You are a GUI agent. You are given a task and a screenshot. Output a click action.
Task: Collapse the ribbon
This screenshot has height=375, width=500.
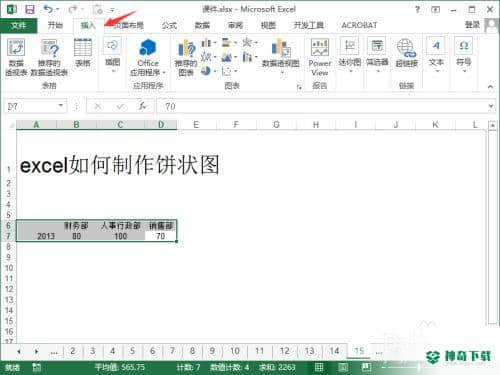pyautogui.click(x=490, y=87)
